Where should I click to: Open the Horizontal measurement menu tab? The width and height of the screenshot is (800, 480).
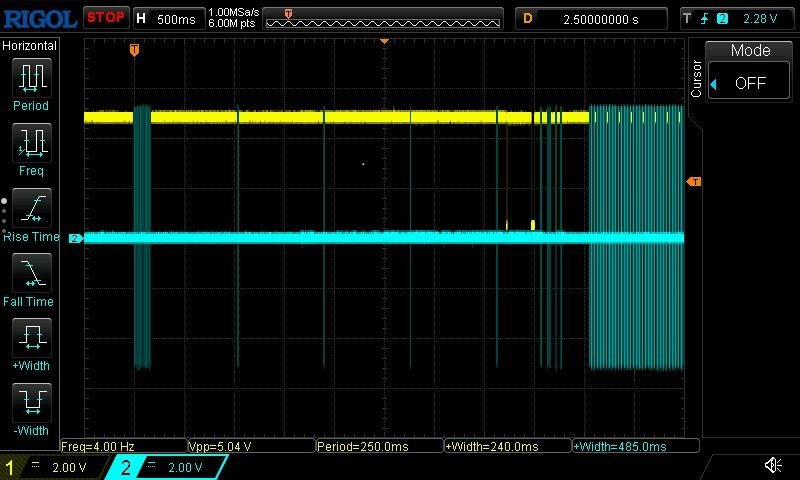[x=30, y=46]
